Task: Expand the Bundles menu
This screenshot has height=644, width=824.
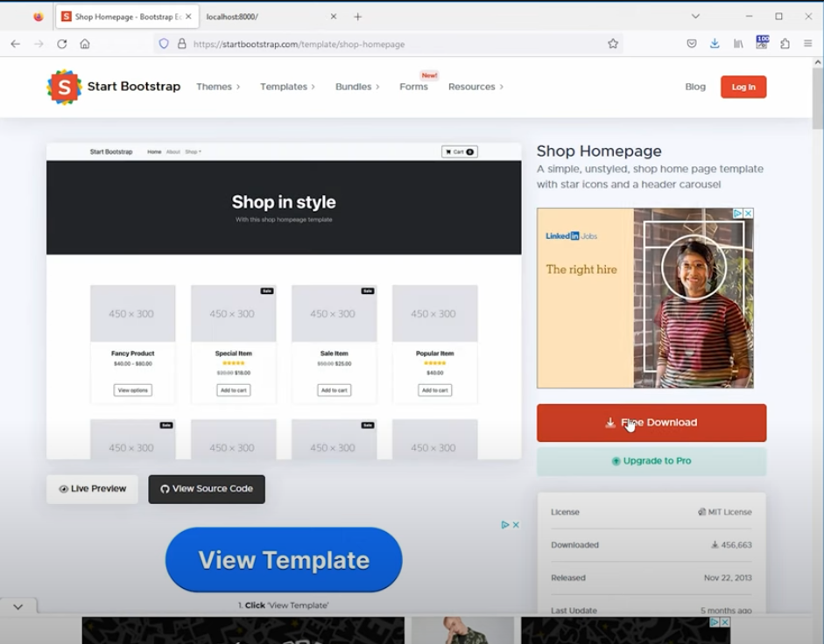Action: [357, 87]
